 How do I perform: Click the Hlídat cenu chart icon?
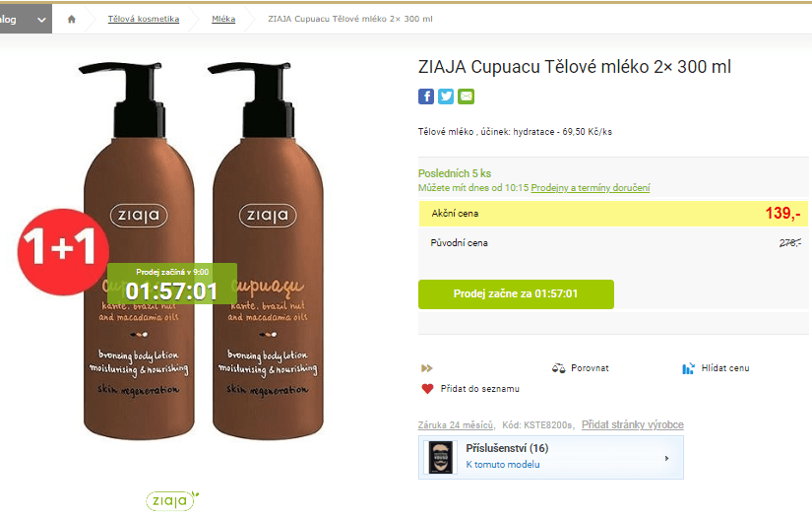(688, 368)
